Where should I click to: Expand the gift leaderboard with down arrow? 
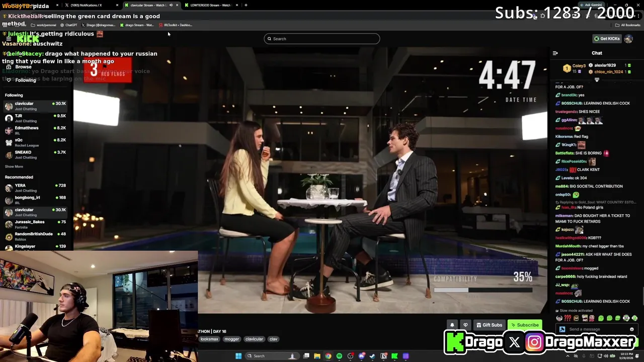[x=597, y=79]
